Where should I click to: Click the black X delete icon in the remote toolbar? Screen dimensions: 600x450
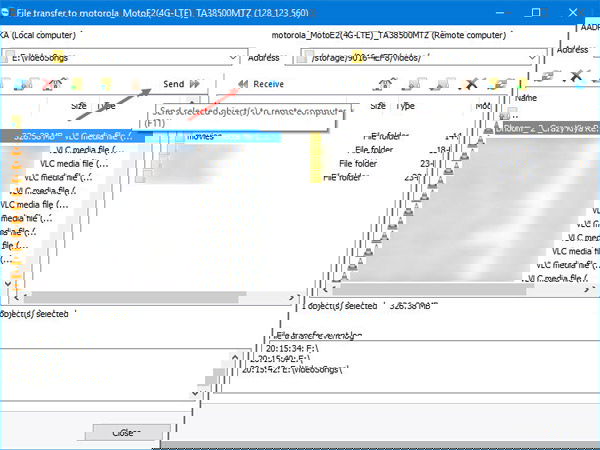pyautogui.click(x=471, y=84)
